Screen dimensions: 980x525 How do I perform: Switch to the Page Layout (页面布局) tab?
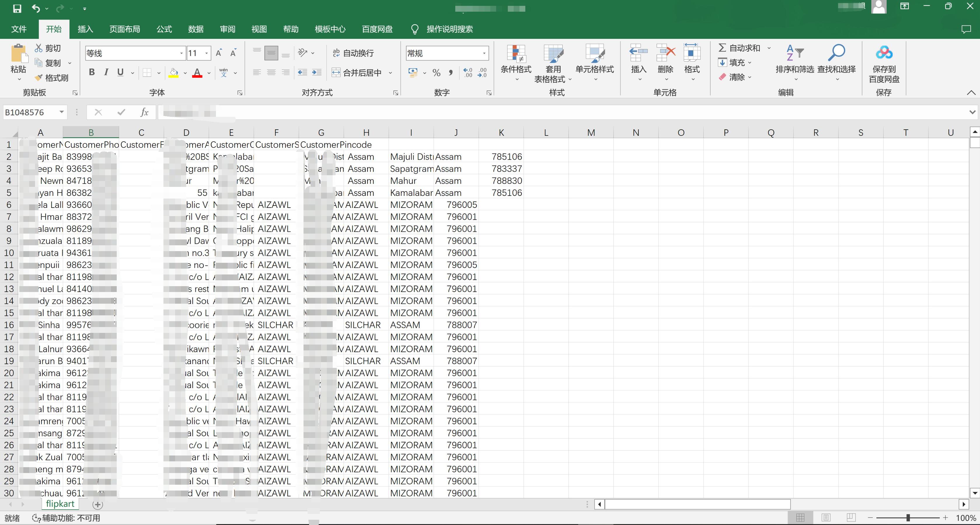125,29
